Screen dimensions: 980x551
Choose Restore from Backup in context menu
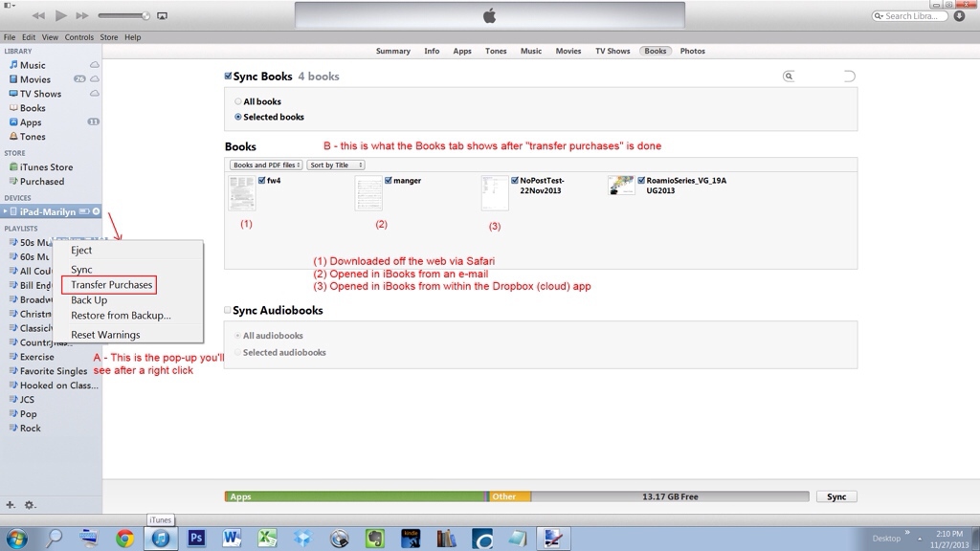(121, 316)
